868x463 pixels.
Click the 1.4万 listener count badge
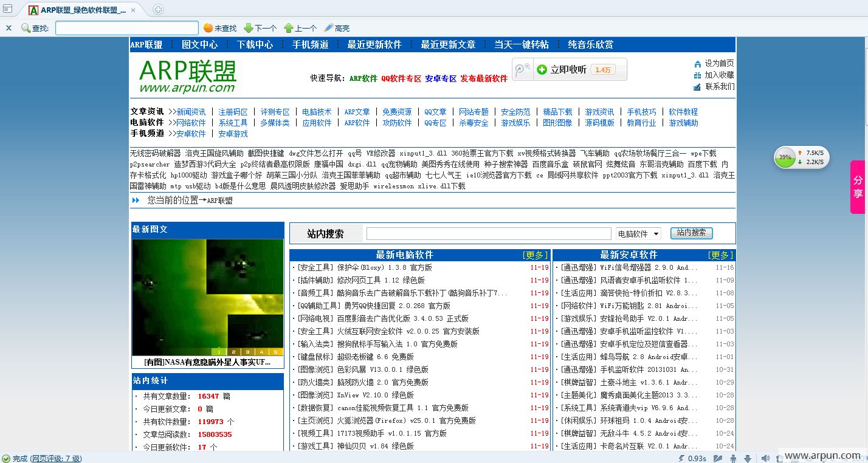(x=602, y=70)
